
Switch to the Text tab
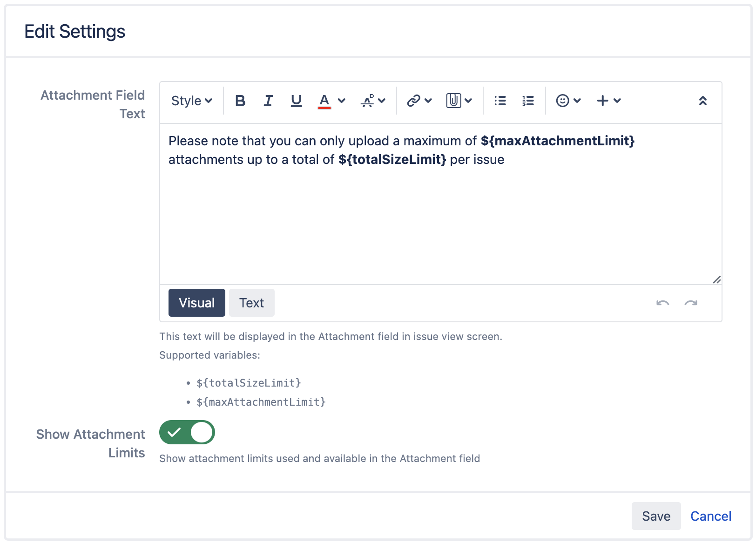[251, 303]
